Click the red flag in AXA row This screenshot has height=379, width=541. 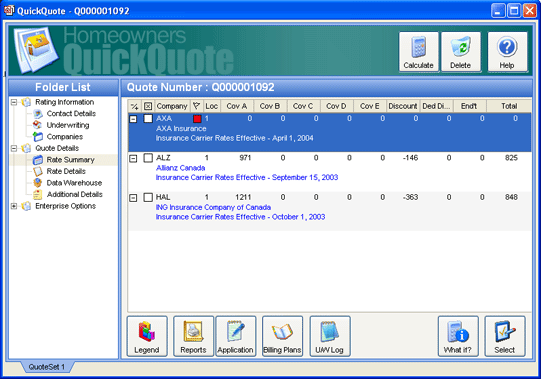click(x=197, y=119)
